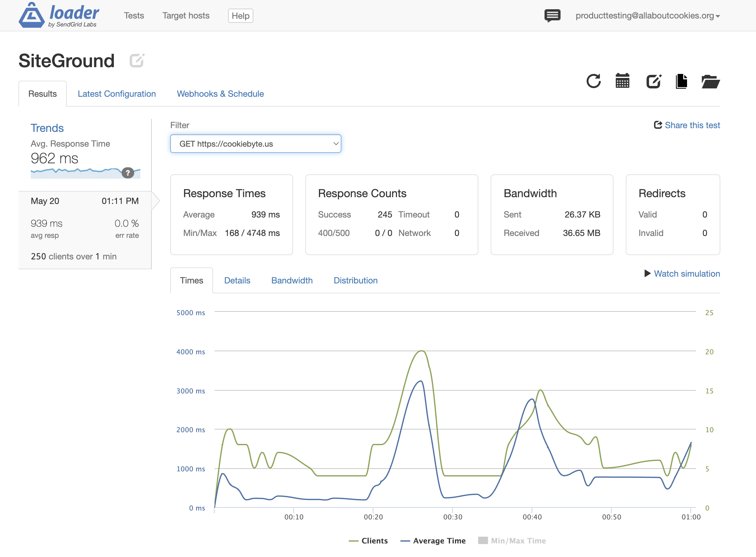
Task: Click the edit test pencil icon
Action: pyautogui.click(x=653, y=81)
